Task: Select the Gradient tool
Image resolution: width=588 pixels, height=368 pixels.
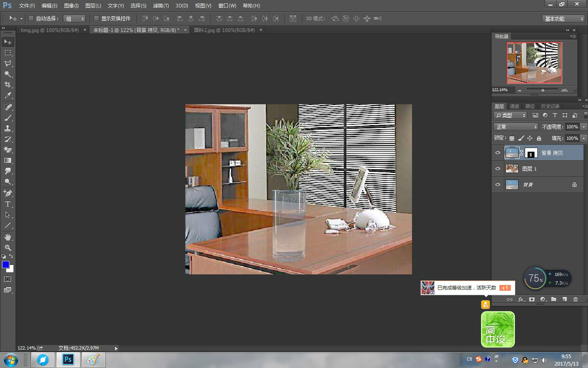Action: (x=8, y=160)
